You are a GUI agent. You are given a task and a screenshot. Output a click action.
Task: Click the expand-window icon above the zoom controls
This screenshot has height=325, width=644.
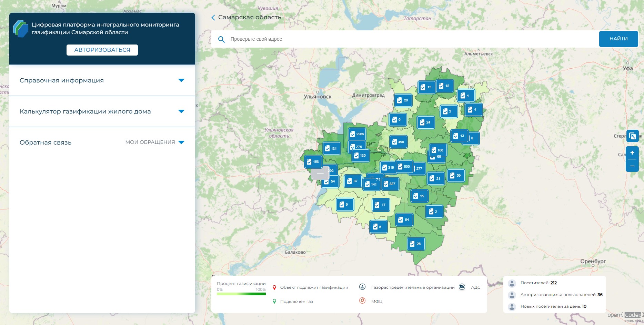click(632, 136)
